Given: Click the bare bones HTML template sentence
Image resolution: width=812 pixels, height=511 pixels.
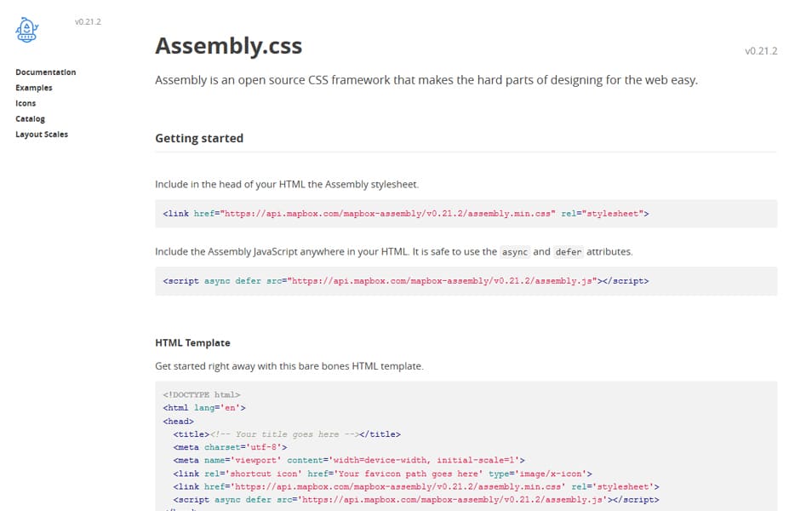Looking at the screenshot, I should coord(289,366).
